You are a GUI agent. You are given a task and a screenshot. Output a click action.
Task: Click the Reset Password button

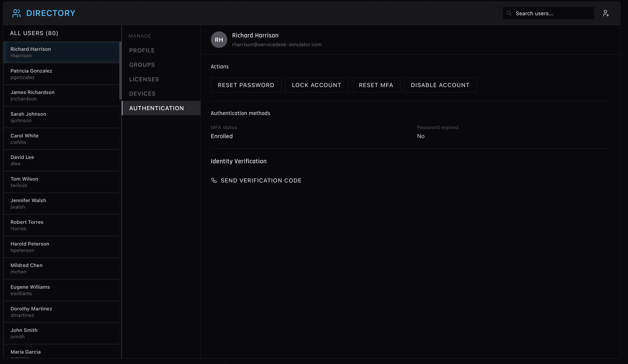(246, 85)
